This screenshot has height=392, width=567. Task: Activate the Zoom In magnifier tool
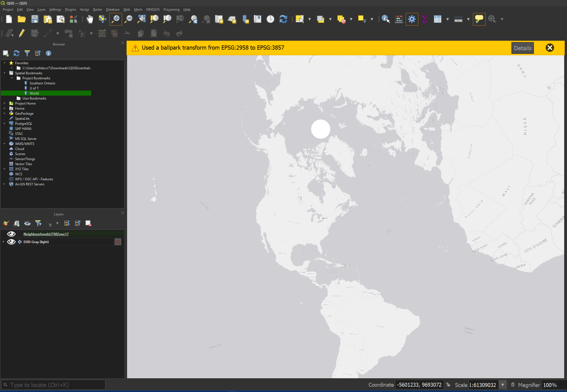coord(116,19)
